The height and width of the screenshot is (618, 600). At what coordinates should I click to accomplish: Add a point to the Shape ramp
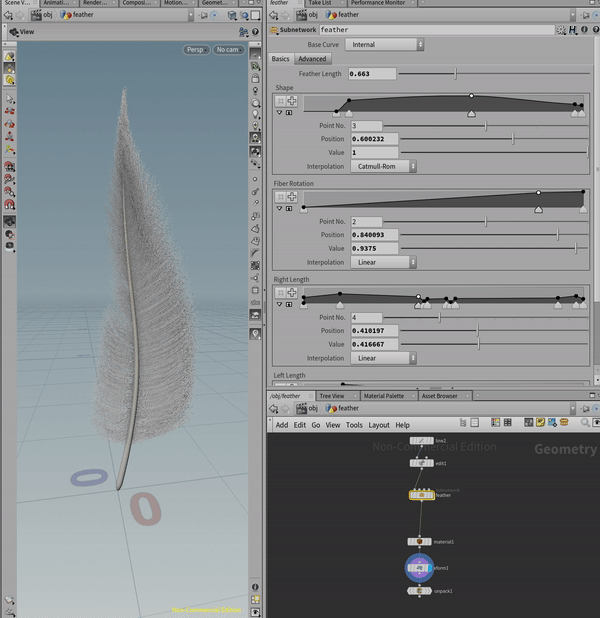292,101
